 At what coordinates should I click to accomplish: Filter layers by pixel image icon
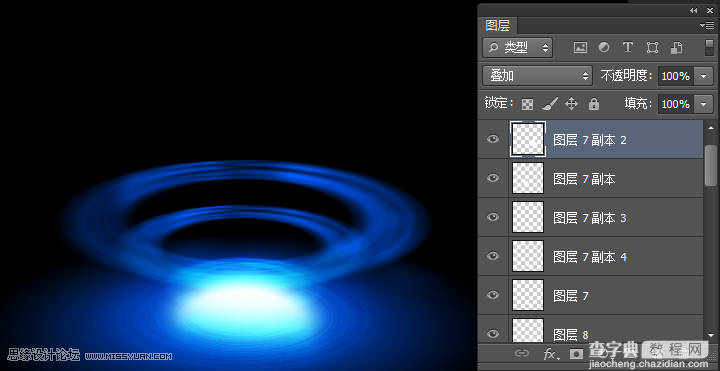point(580,47)
